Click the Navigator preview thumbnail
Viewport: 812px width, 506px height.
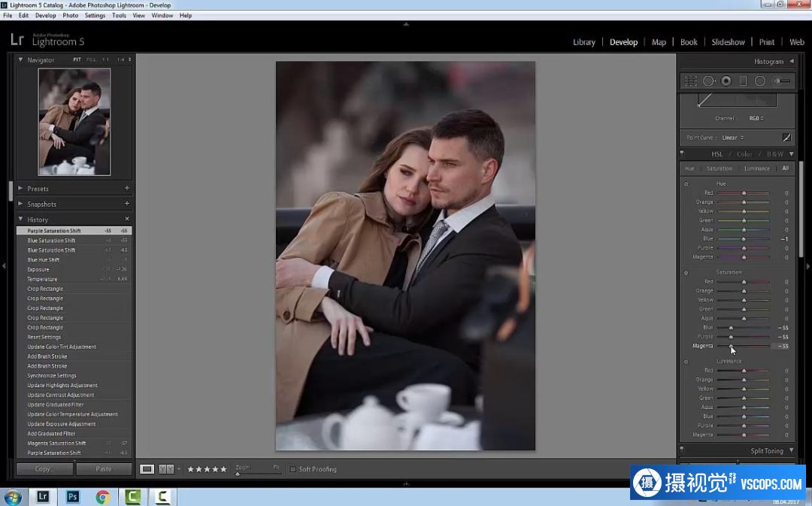[x=74, y=122]
